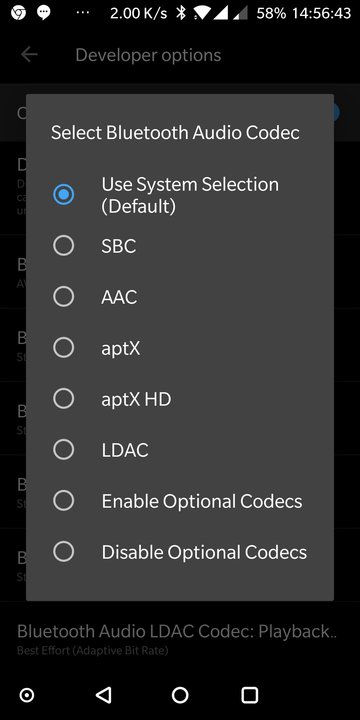Tap the leftmost circular dot nav icon
Viewport: 360px width, 720px height.
coord(27,695)
